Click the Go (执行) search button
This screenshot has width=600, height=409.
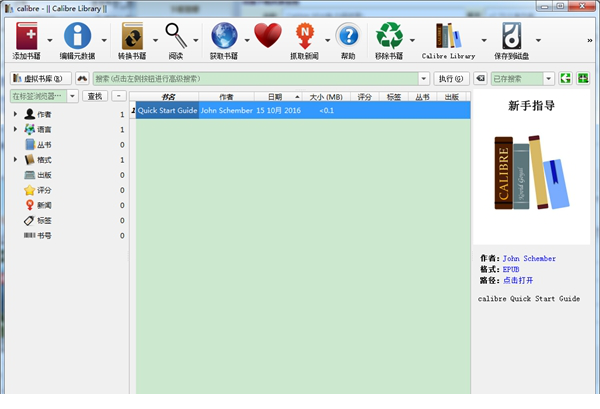pos(451,78)
